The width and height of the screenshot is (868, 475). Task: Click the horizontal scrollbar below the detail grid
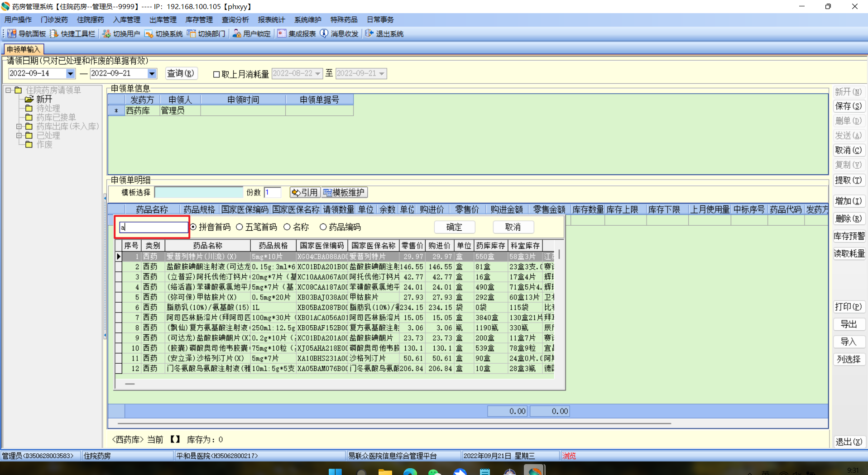[394, 423]
